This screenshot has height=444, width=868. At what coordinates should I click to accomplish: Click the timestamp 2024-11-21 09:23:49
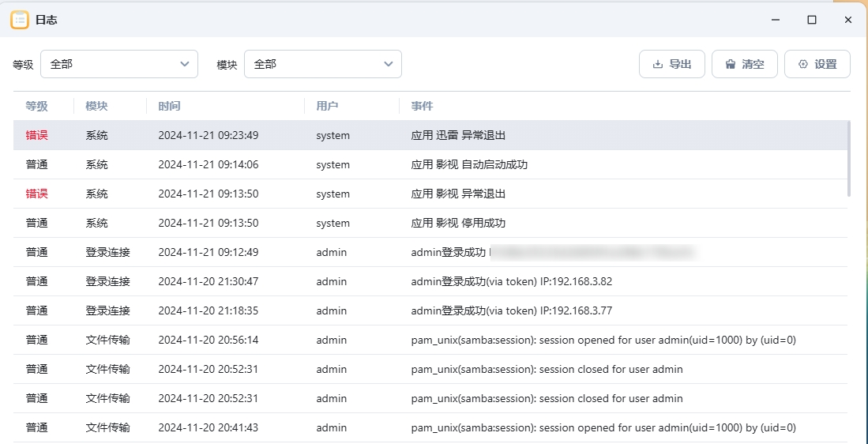coord(209,135)
